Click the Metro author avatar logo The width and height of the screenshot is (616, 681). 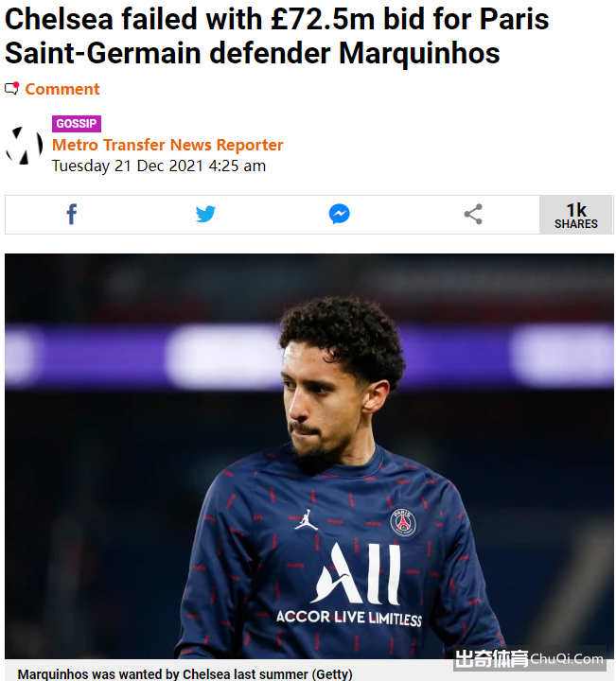(x=25, y=146)
